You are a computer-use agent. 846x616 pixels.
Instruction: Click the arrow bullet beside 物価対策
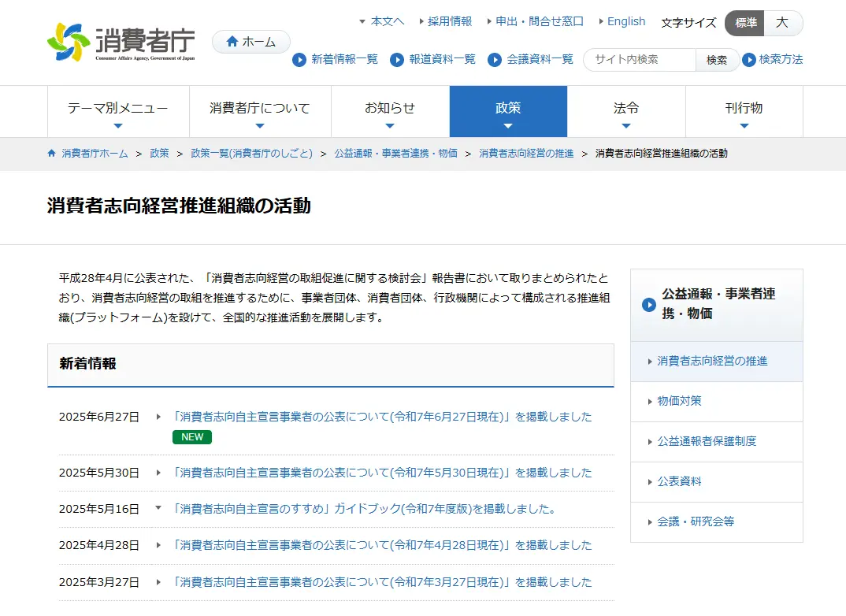(650, 402)
